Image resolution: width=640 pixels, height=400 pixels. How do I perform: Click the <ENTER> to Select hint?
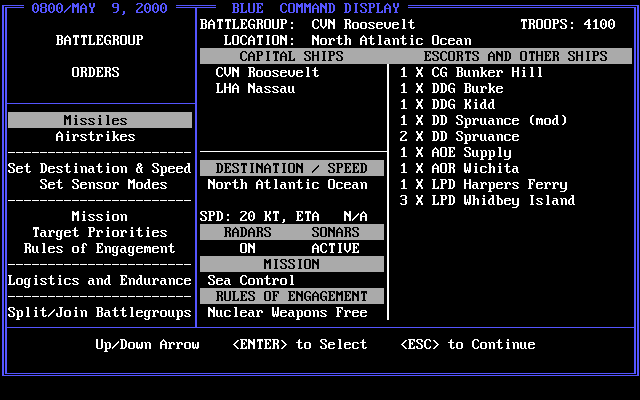coord(300,344)
